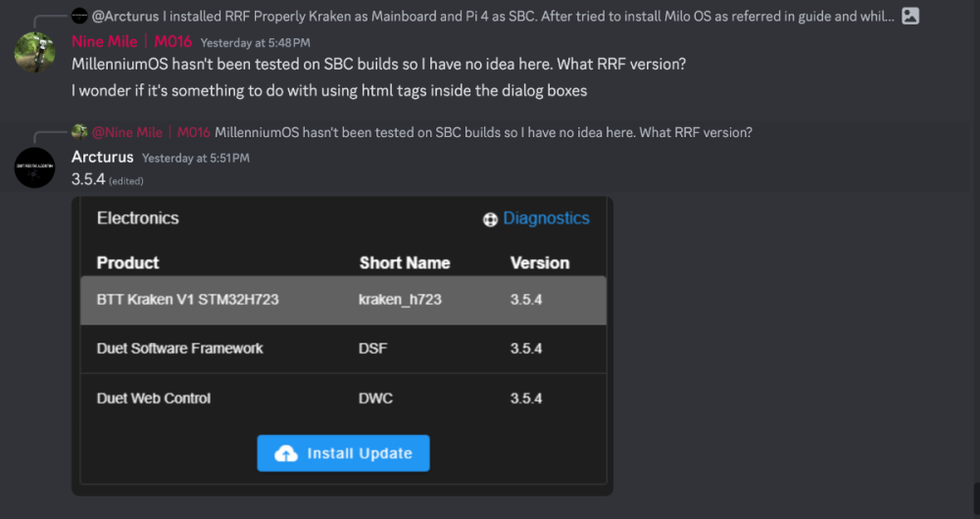This screenshot has width=980, height=519.
Task: Click the small Arcturus avatar in reply preview
Action: [79, 16]
